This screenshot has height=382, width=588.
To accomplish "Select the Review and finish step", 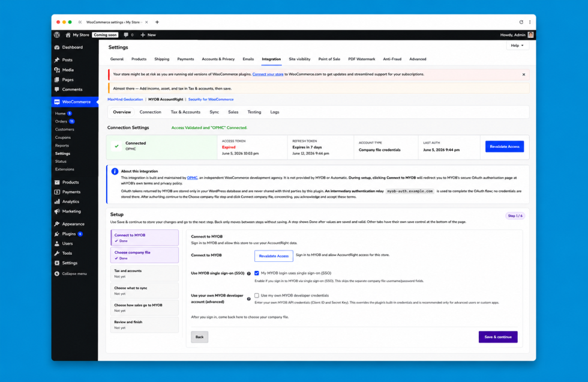I will click(x=145, y=324).
